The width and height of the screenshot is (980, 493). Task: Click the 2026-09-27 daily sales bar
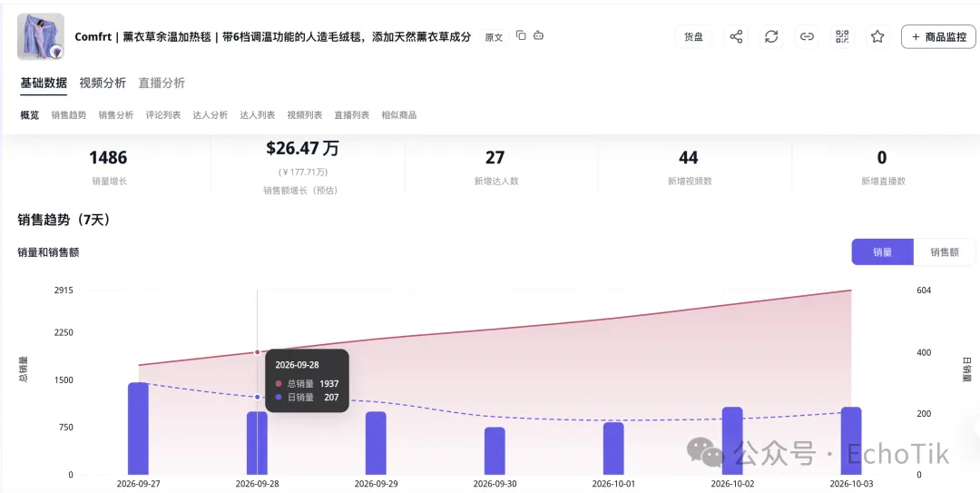(138, 429)
